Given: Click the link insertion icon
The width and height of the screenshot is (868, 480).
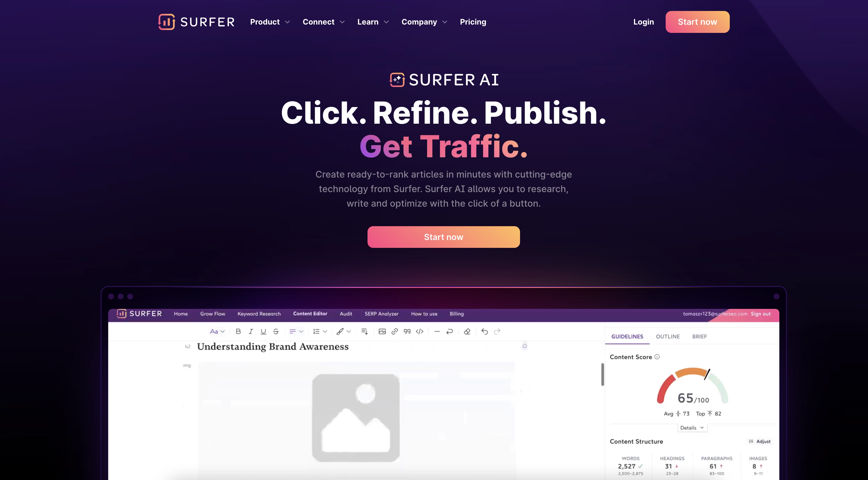Looking at the screenshot, I should pyautogui.click(x=395, y=331).
